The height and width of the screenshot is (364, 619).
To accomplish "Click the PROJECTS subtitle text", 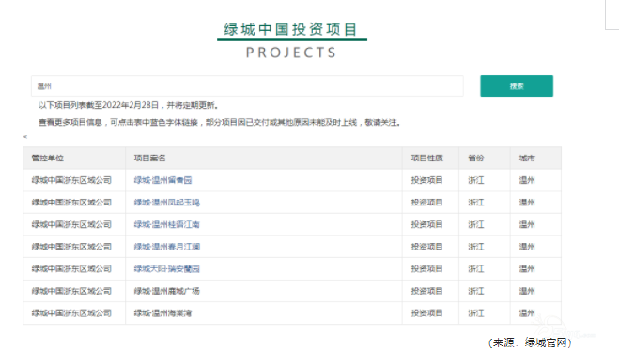I will click(x=291, y=53).
